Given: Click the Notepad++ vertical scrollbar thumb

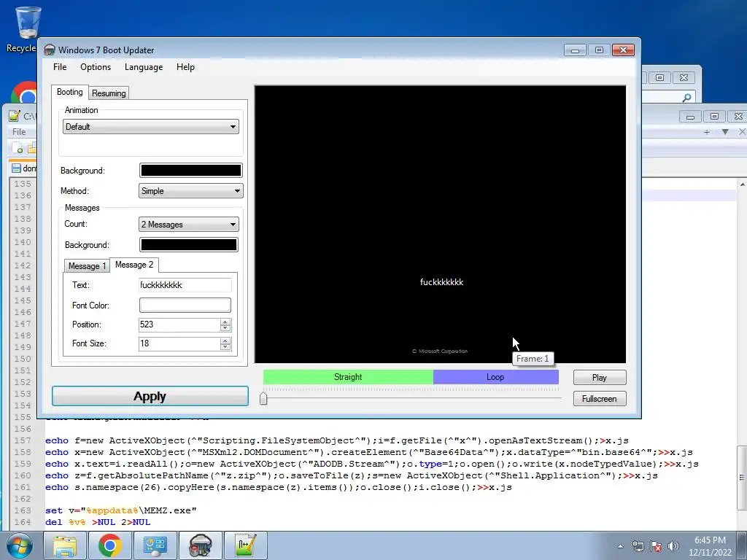Looking at the screenshot, I should 742,478.
